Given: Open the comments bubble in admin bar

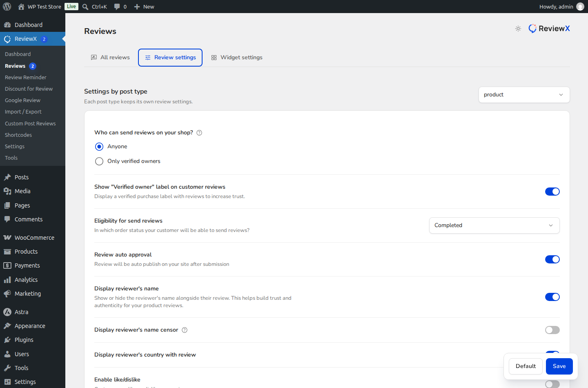Looking at the screenshot, I should [x=117, y=7].
